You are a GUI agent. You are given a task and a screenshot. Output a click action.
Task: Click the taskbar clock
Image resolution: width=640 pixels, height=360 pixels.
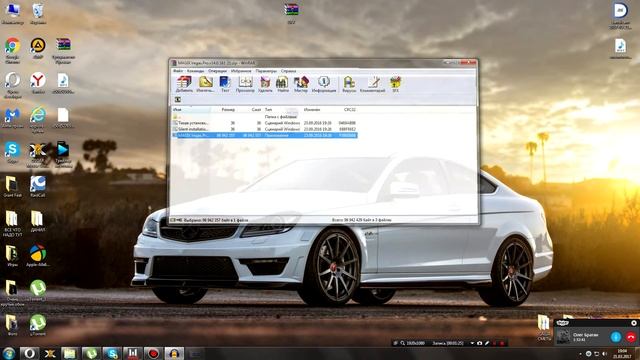point(622,353)
